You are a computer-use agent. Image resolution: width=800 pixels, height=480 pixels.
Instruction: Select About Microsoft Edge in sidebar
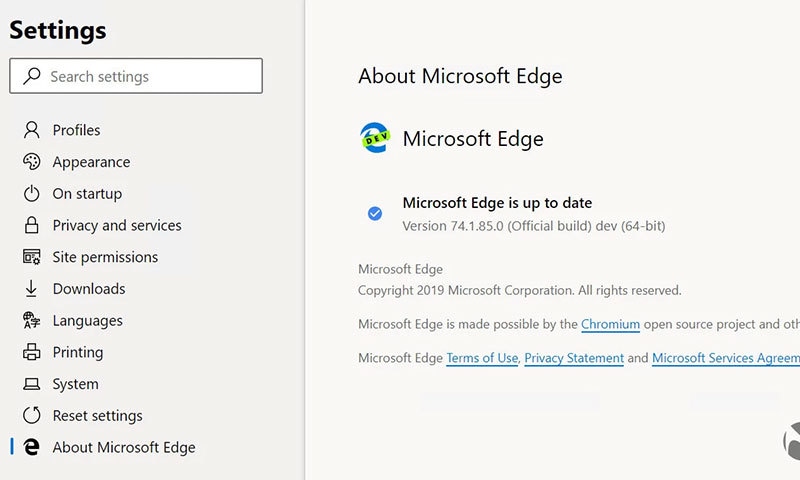[124, 447]
